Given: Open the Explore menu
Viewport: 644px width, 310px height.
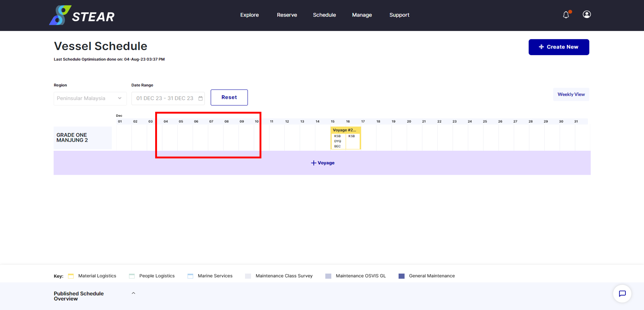Looking at the screenshot, I should coord(249,15).
